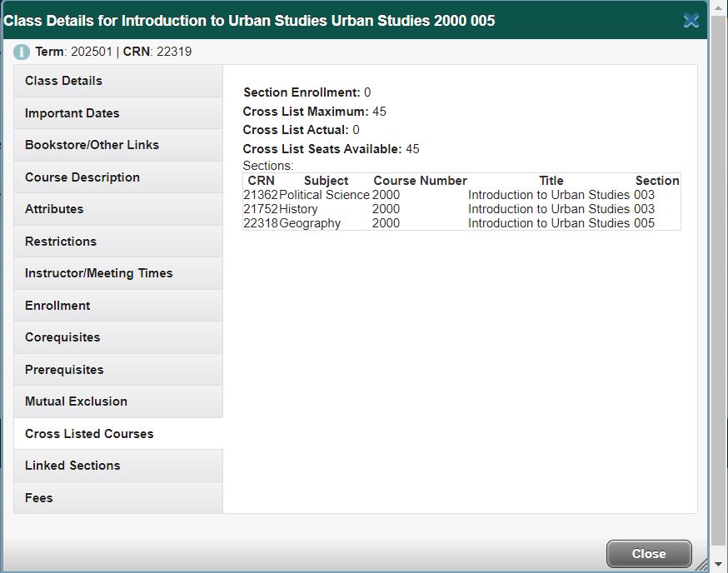
Task: Click the Course Number column header
Action: tap(420, 181)
